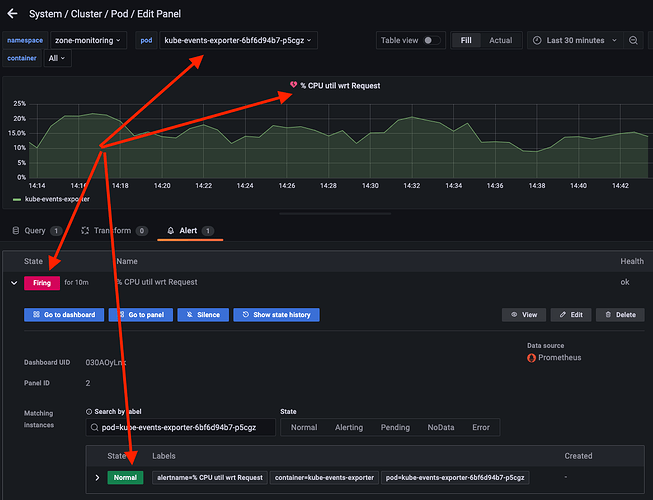This screenshot has height=500, width=653.
Task: Click the clock icon in time range picker
Action: click(x=537, y=40)
